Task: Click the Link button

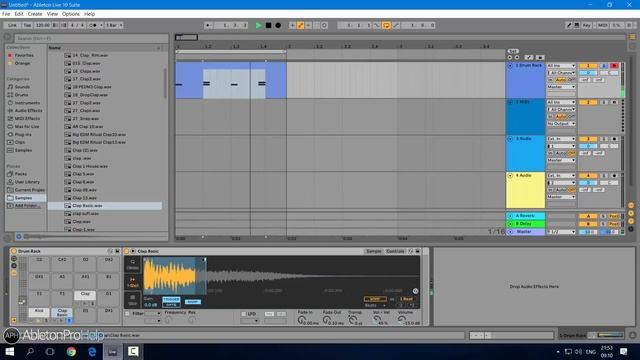Action: [12, 25]
